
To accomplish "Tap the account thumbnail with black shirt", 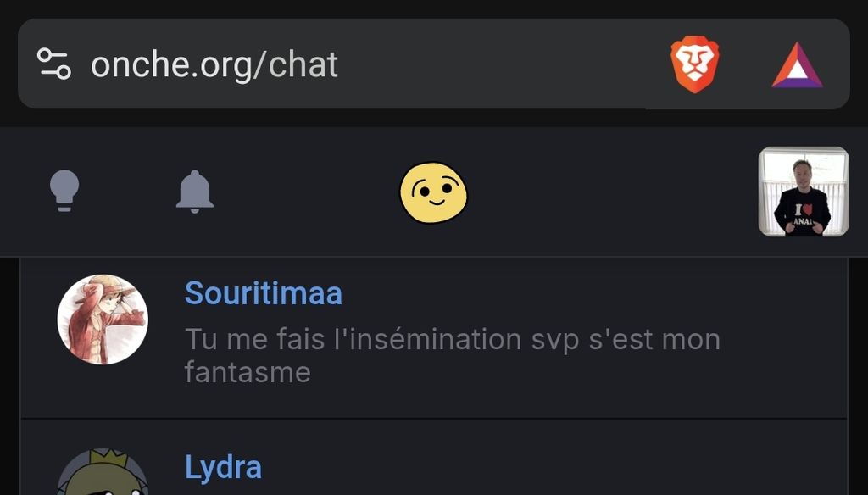I will pos(803,192).
